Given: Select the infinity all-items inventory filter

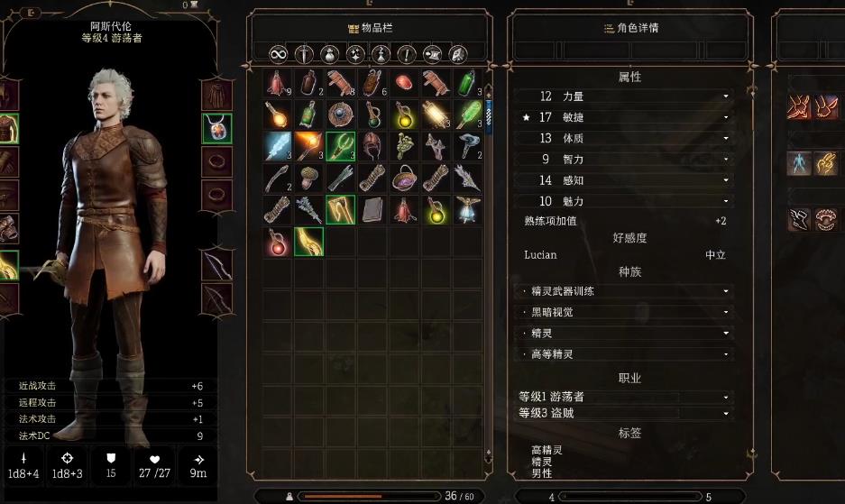Looking at the screenshot, I should (278, 54).
